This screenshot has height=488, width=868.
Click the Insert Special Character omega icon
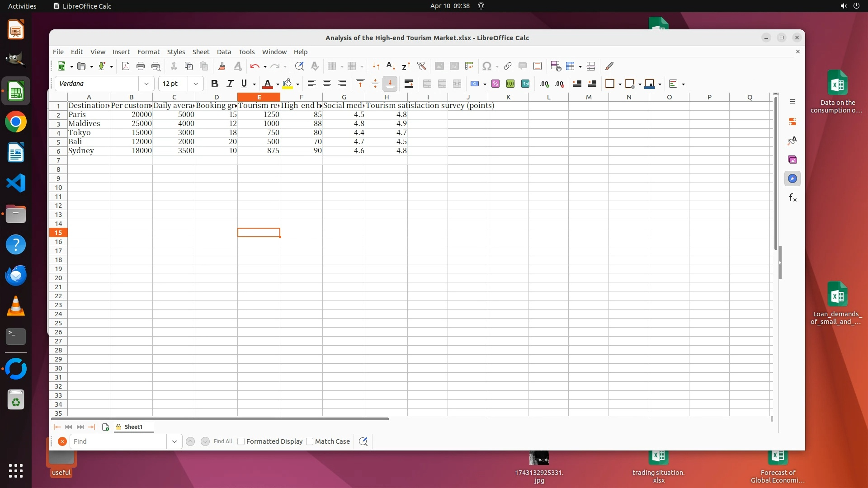(x=486, y=66)
